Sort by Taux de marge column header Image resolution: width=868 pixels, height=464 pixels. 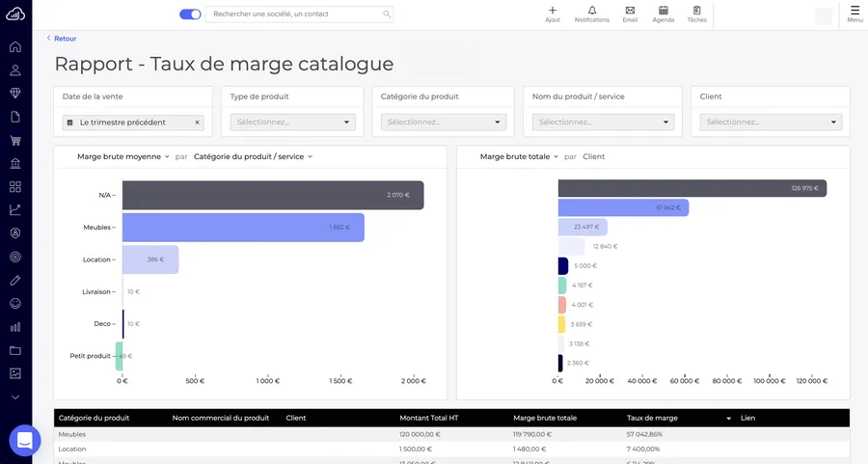click(x=679, y=418)
